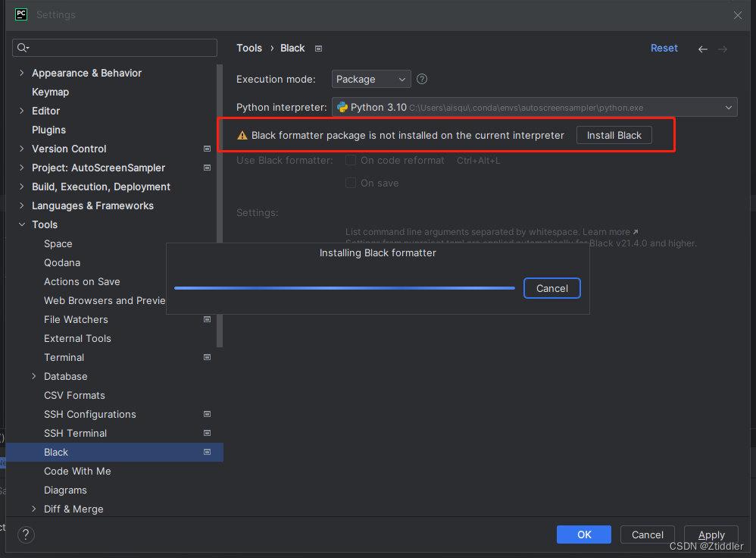The image size is (756, 558).
Task: Enable the On save checkbox
Action: tap(351, 183)
